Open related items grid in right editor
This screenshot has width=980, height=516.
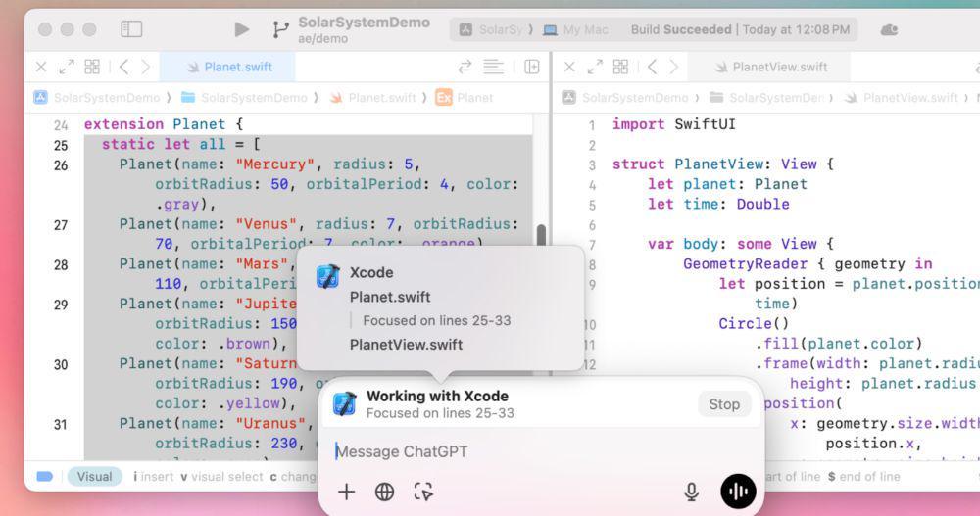point(620,67)
